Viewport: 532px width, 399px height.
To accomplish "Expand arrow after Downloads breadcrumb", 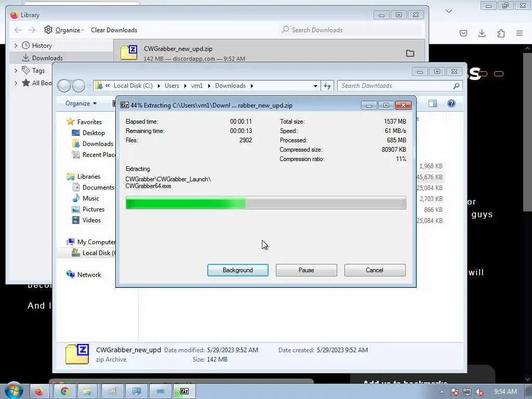I will tap(252, 86).
